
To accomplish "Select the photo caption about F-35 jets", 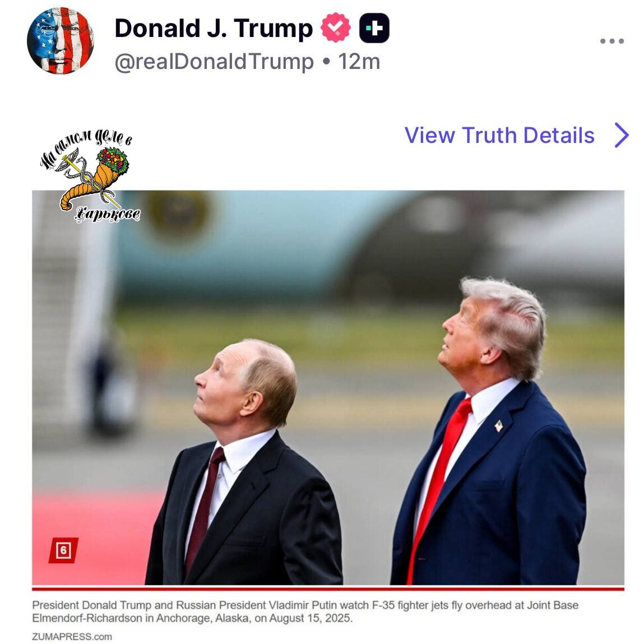I will click(305, 611).
